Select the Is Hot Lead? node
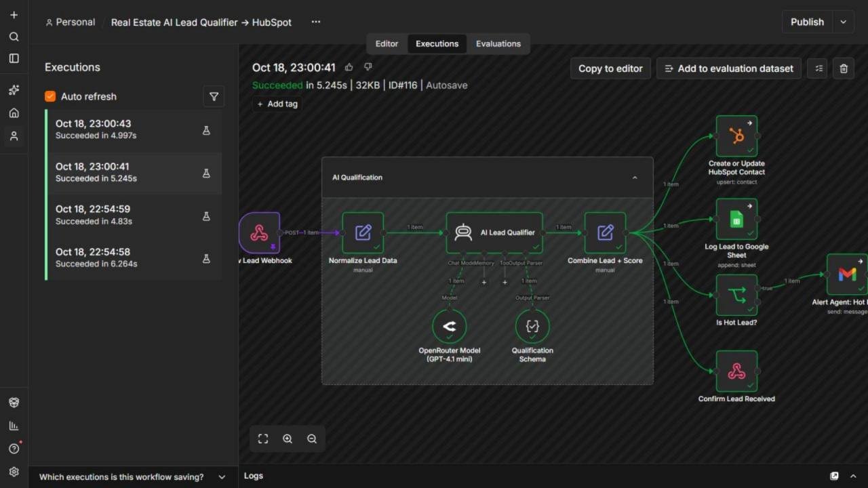 pyautogui.click(x=736, y=295)
